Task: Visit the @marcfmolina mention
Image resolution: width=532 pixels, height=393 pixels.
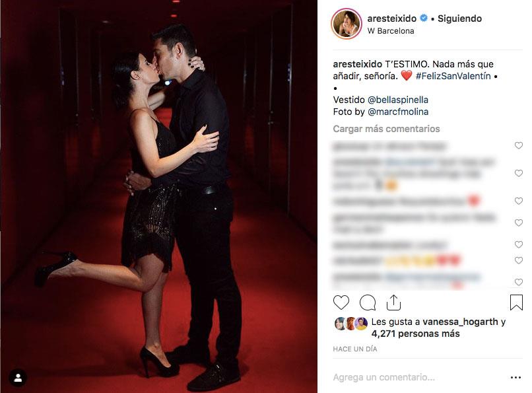Action: click(x=397, y=112)
